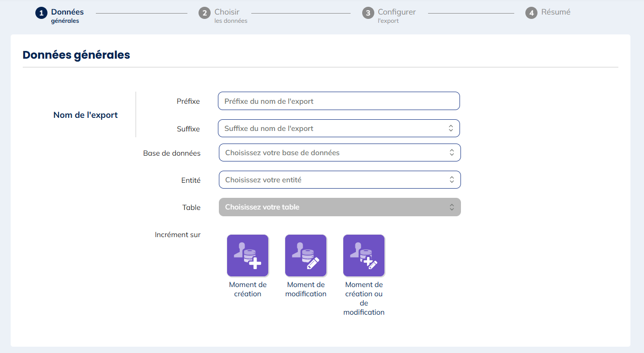This screenshot has width=644, height=353.
Task: Click the chevron arrows in the Entité field
Action: (451, 180)
